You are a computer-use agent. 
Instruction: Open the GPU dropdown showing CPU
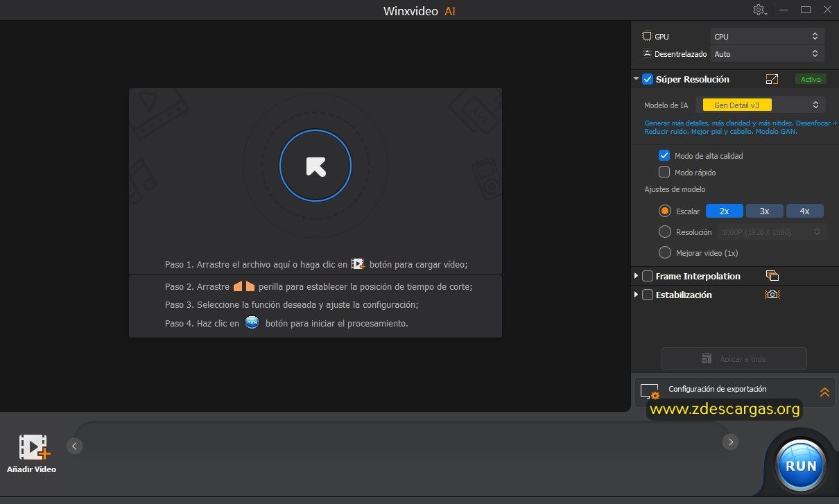pyautogui.click(x=768, y=36)
